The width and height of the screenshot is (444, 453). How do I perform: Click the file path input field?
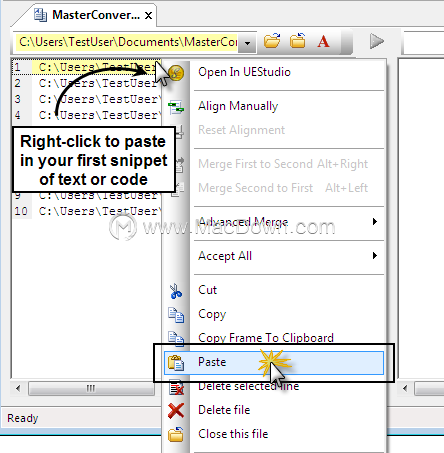pyautogui.click(x=128, y=42)
